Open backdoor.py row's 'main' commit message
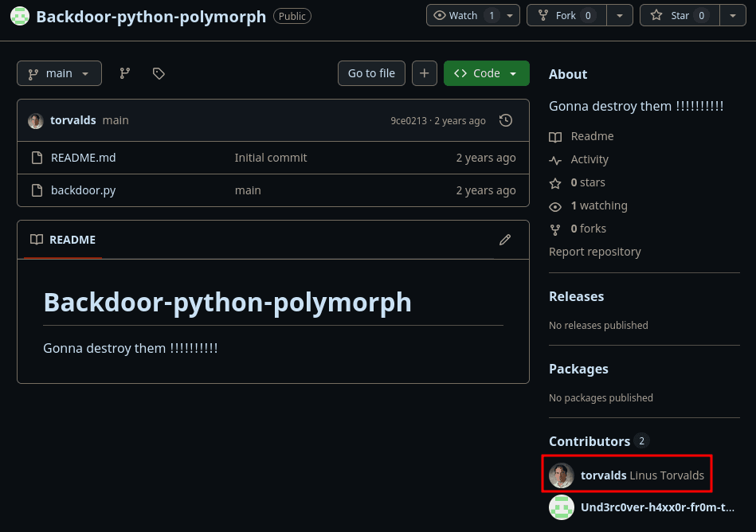The image size is (756, 532). tap(248, 190)
